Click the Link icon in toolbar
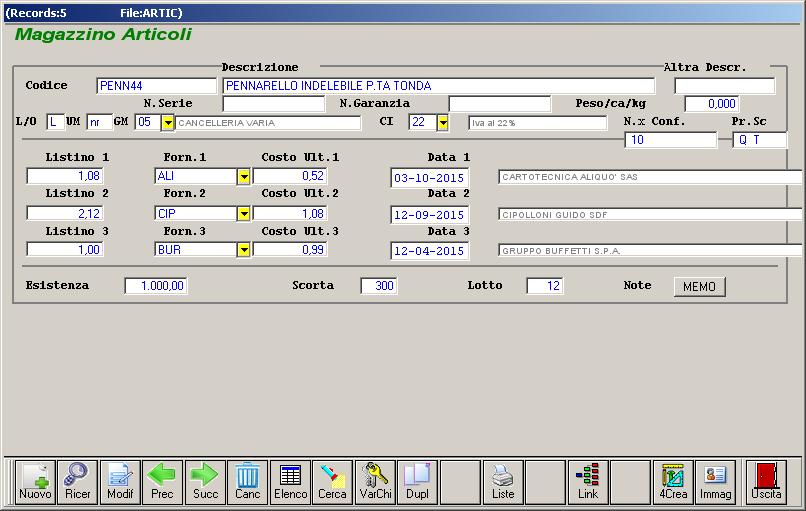 [x=588, y=481]
